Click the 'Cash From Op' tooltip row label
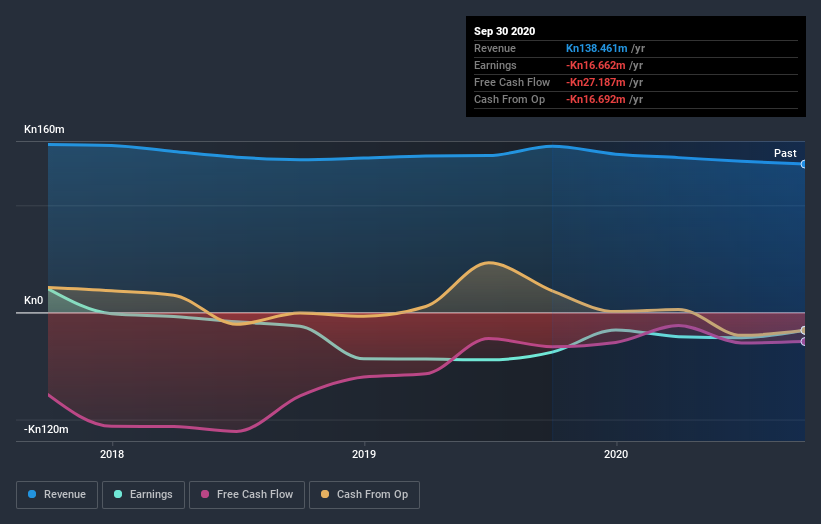The width and height of the screenshot is (821, 524). pos(509,99)
